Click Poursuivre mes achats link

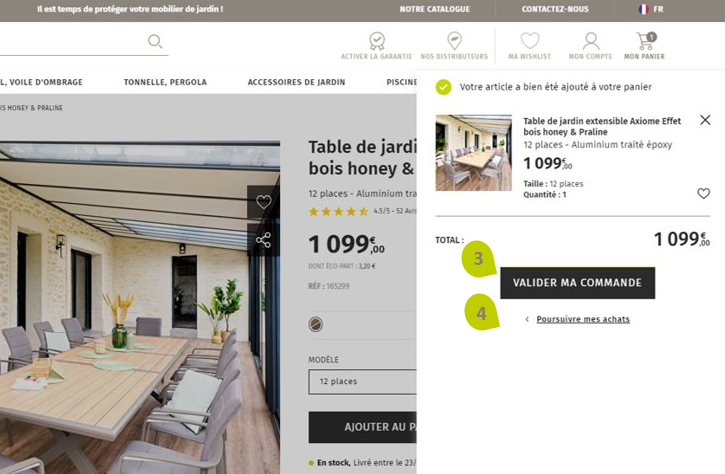point(583,319)
